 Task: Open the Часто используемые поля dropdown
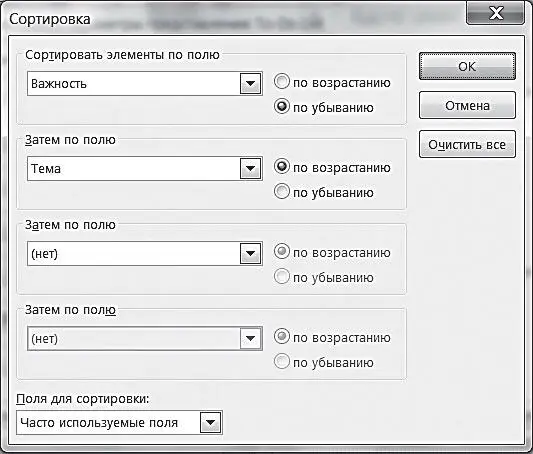(x=211, y=423)
